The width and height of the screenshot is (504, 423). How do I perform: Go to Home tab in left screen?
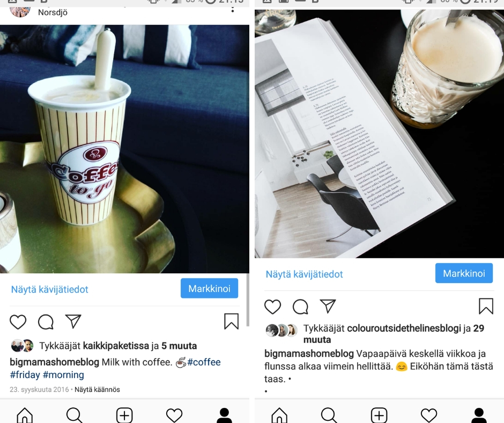point(25,415)
